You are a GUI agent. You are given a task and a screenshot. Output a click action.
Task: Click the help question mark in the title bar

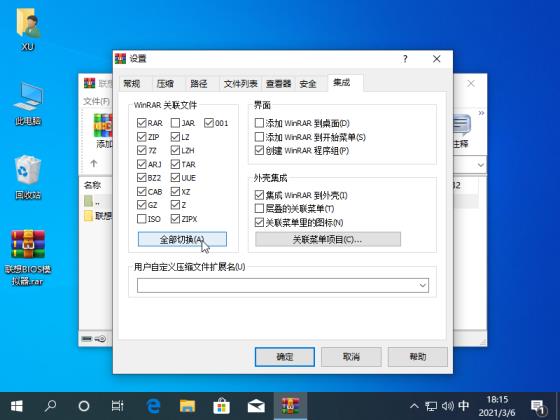click(405, 59)
